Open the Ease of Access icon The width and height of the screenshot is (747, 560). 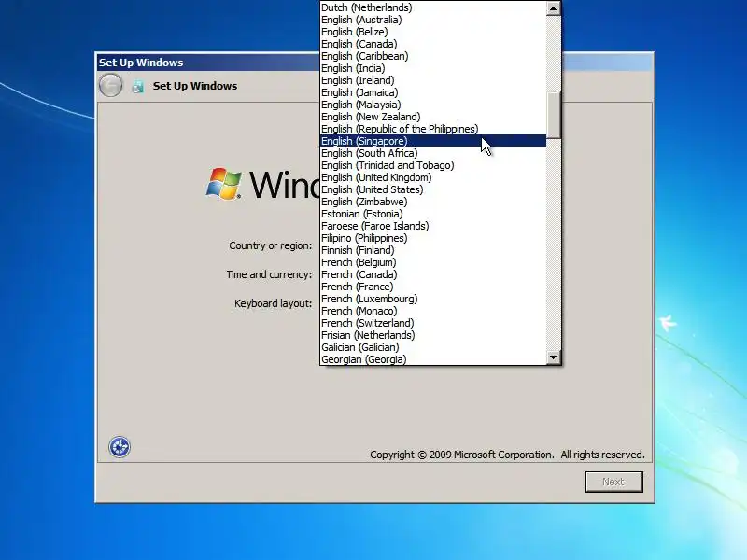pyautogui.click(x=120, y=447)
